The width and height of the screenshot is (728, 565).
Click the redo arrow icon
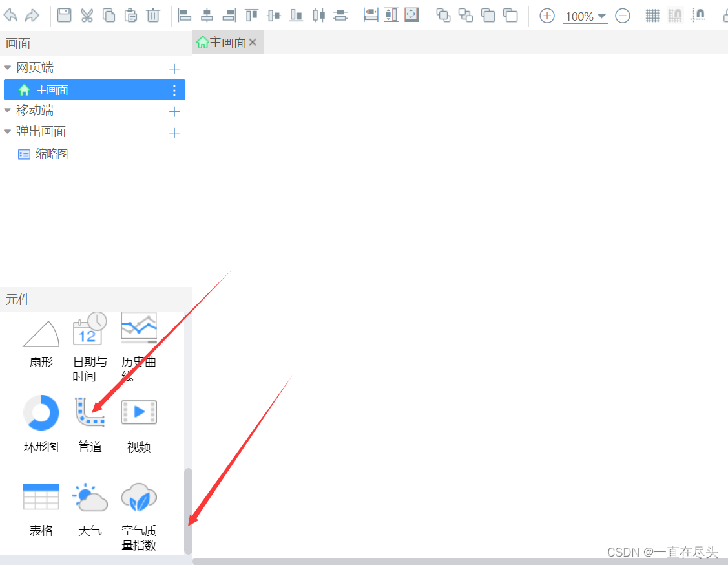point(32,16)
